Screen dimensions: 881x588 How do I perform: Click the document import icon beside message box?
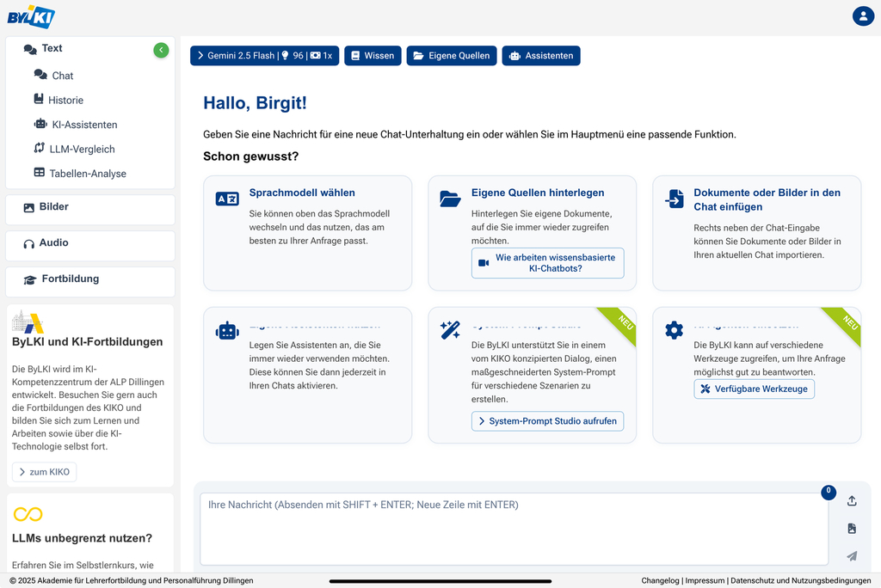[x=852, y=529]
